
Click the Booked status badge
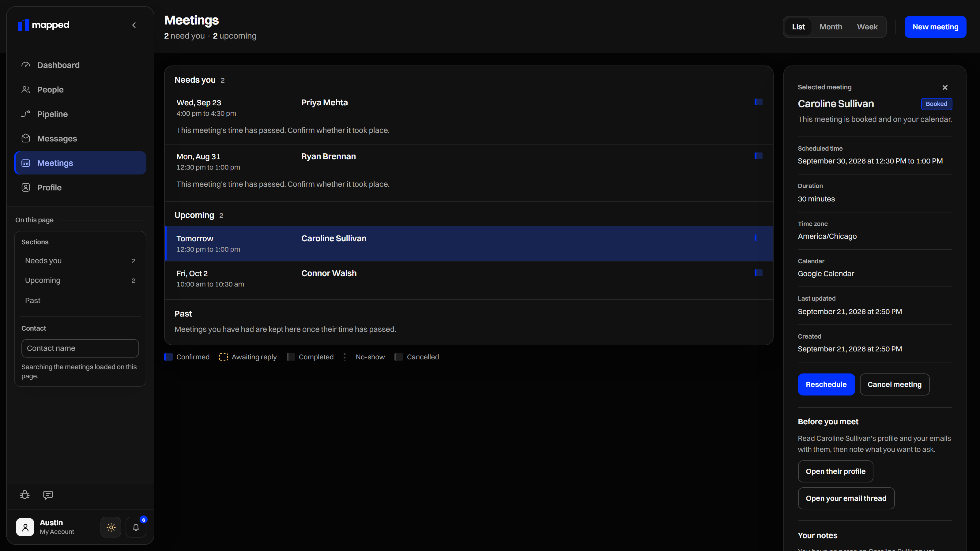pos(936,104)
